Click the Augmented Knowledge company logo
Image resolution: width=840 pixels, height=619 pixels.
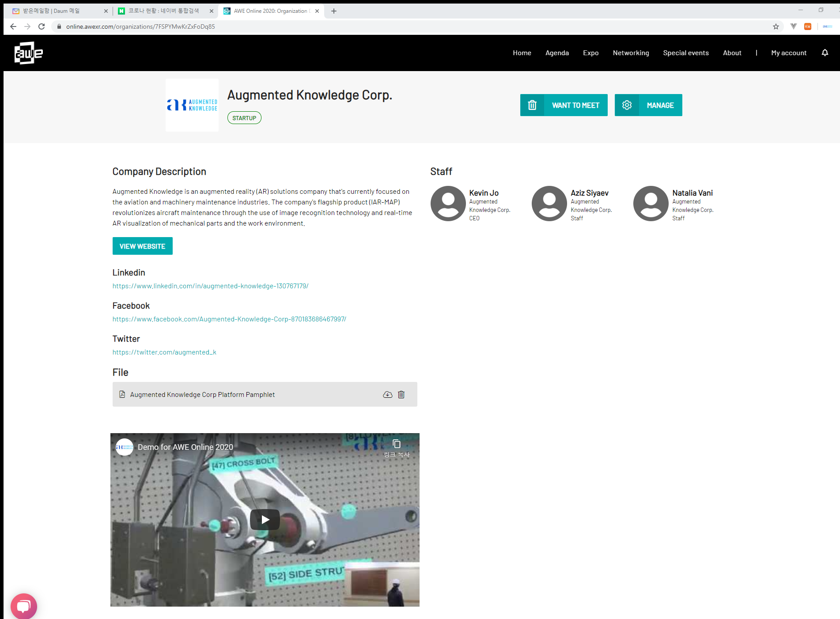click(x=192, y=105)
